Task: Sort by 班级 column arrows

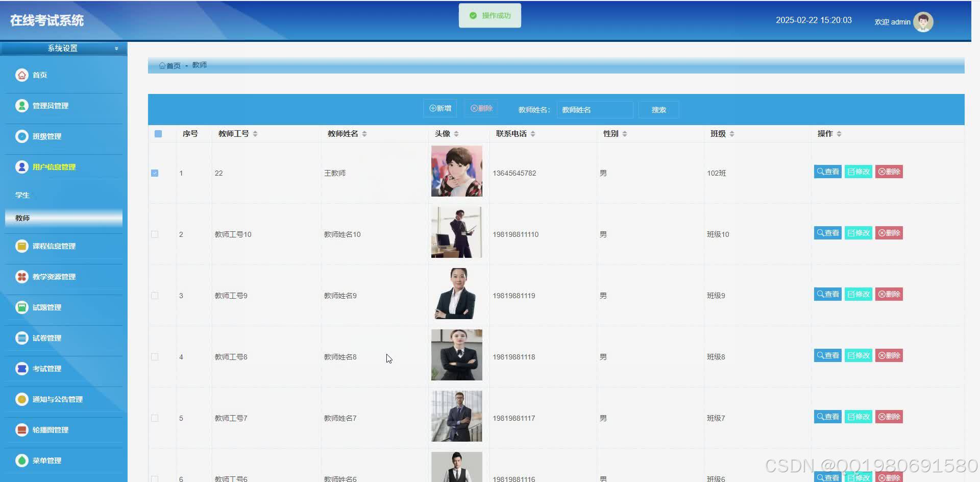Action: coord(732,134)
